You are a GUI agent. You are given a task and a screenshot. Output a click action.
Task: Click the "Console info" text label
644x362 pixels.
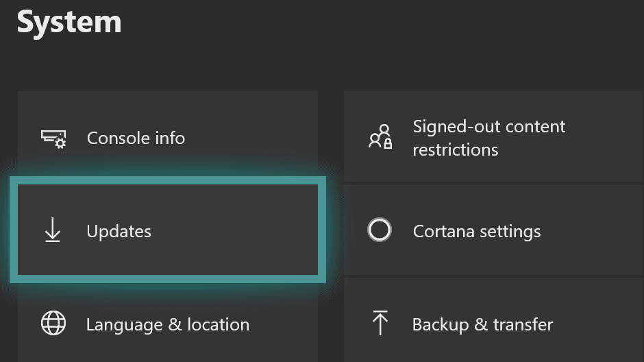(136, 138)
